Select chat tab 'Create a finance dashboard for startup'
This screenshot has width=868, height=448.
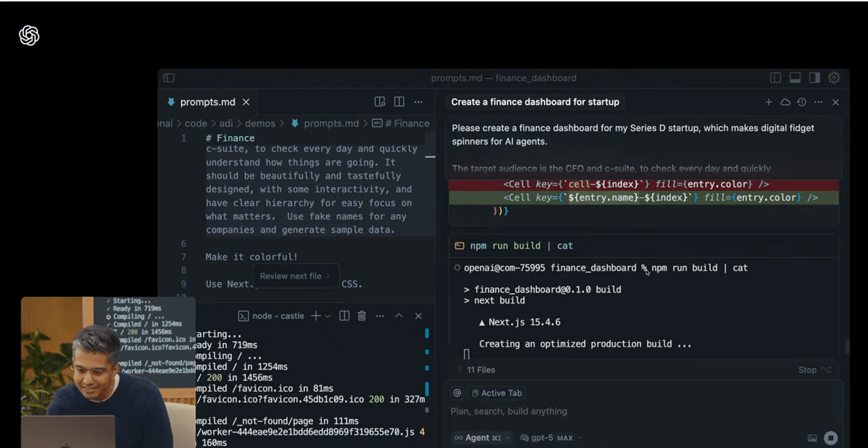[x=535, y=102]
